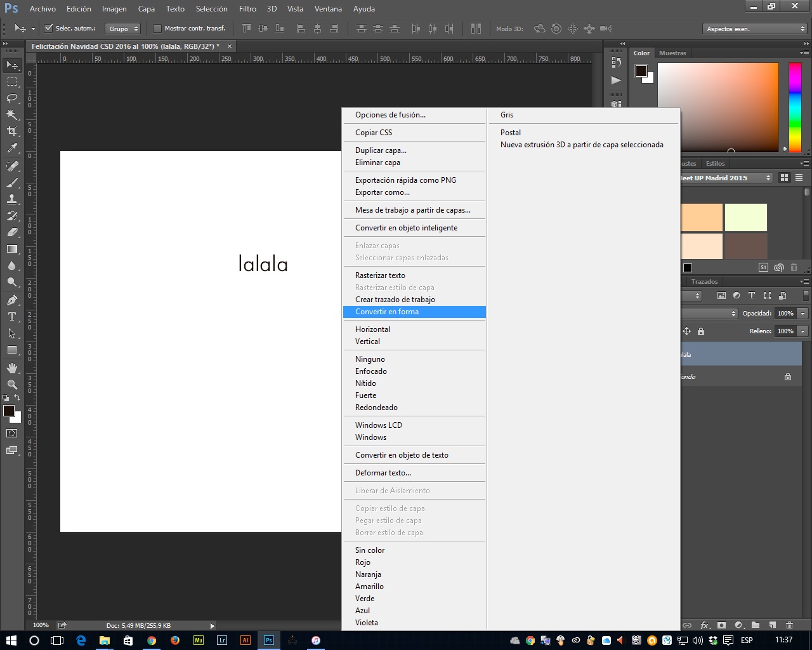Choose Convertir en forma from context menu
This screenshot has height=650, width=812.
click(x=414, y=312)
